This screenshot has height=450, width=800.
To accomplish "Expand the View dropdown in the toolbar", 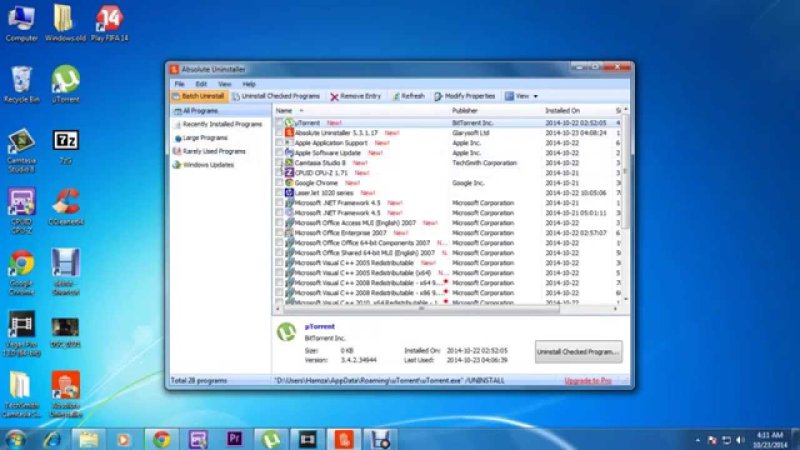I will tap(521, 96).
